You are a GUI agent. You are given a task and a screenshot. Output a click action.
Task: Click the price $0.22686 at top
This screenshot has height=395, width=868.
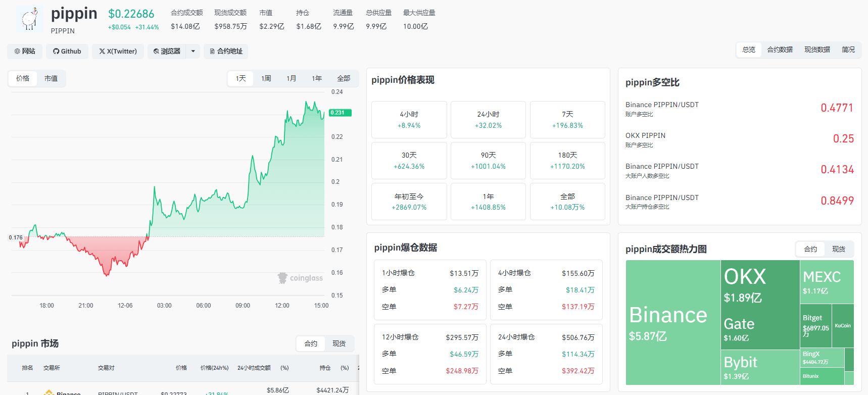coord(131,14)
